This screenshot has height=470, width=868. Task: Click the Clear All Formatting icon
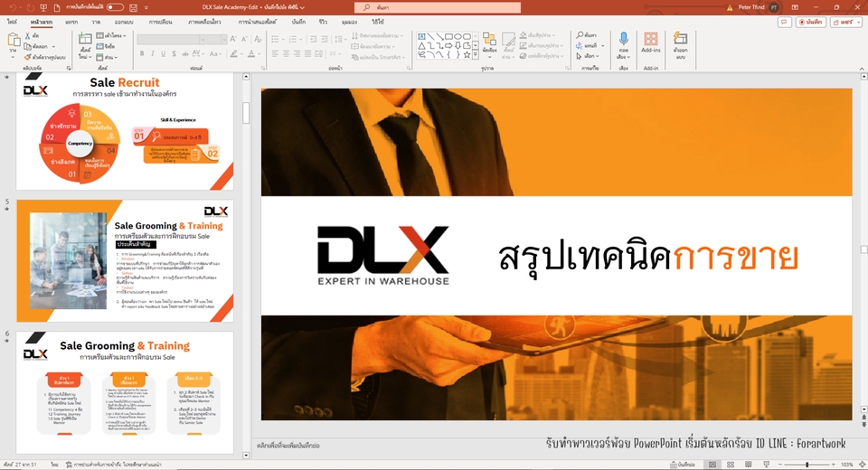point(258,39)
